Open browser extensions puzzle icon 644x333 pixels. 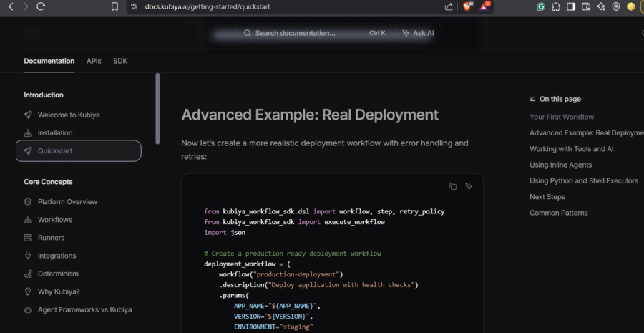point(556,6)
